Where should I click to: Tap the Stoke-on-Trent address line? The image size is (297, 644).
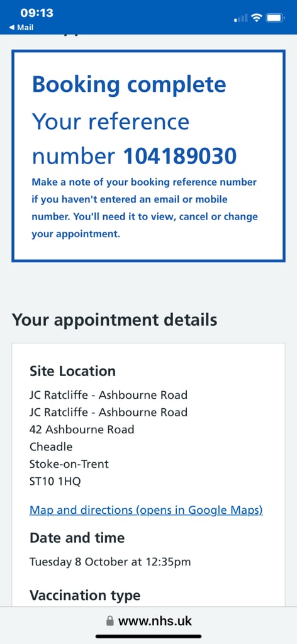69,464
